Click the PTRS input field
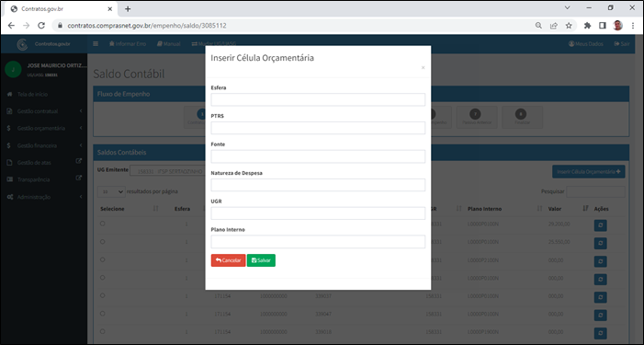This screenshot has height=345, width=644. click(x=318, y=128)
